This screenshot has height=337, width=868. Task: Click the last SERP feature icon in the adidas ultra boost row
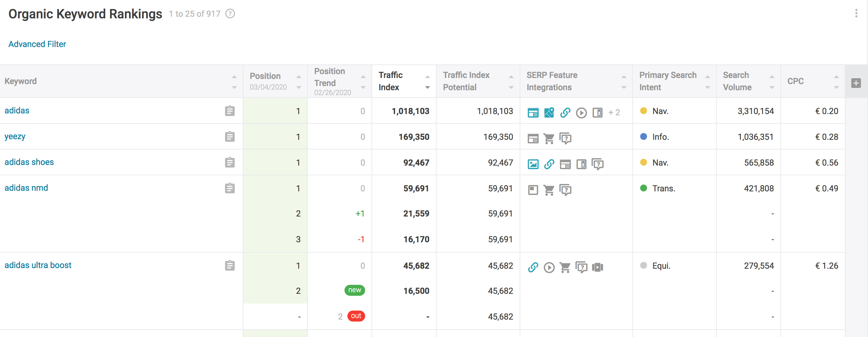click(598, 267)
